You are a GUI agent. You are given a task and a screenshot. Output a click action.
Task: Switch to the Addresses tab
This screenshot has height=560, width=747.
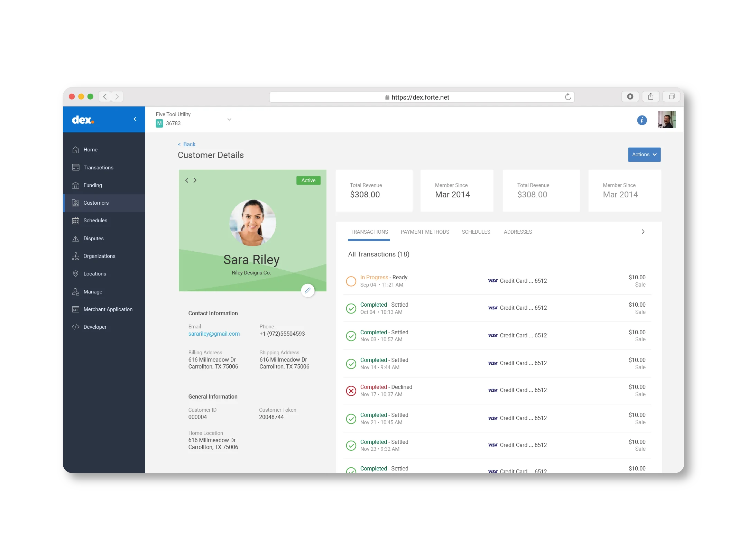tap(517, 232)
